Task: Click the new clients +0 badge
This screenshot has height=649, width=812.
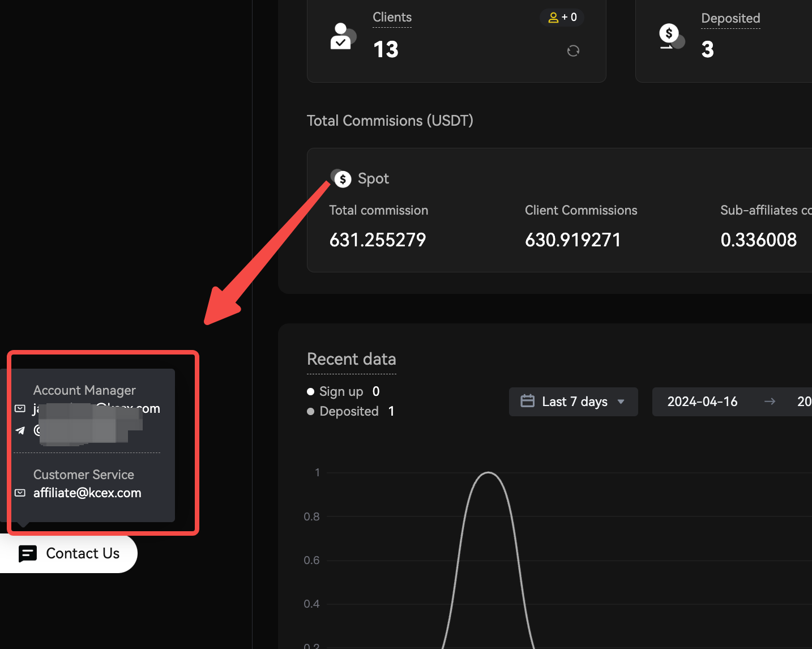Action: pos(562,18)
